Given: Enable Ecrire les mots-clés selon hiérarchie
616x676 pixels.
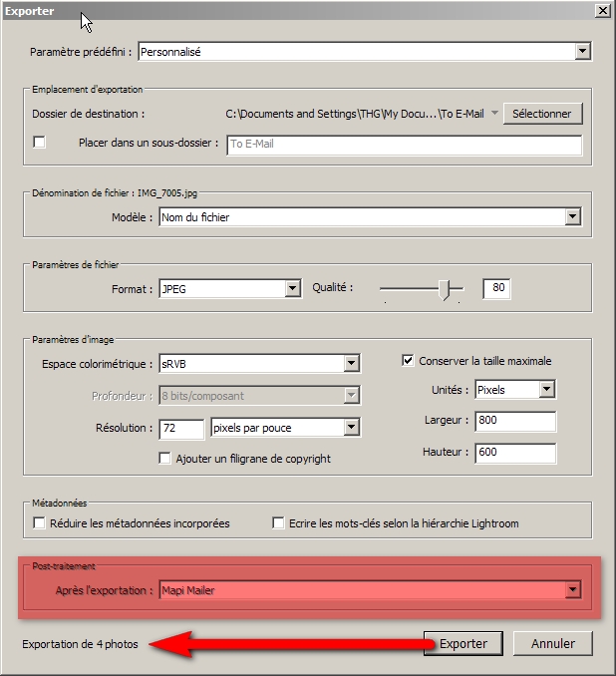Looking at the screenshot, I should 278,522.
